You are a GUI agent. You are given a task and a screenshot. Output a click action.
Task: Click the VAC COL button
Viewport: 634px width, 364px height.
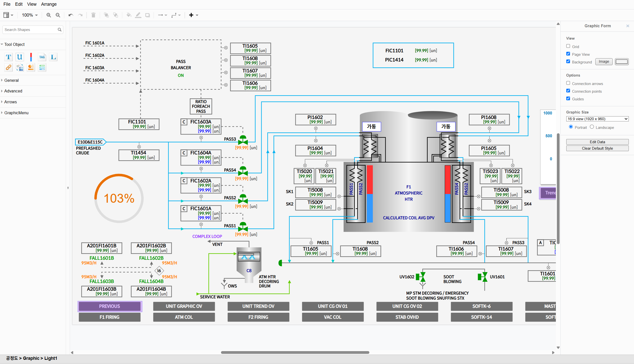(x=333, y=317)
